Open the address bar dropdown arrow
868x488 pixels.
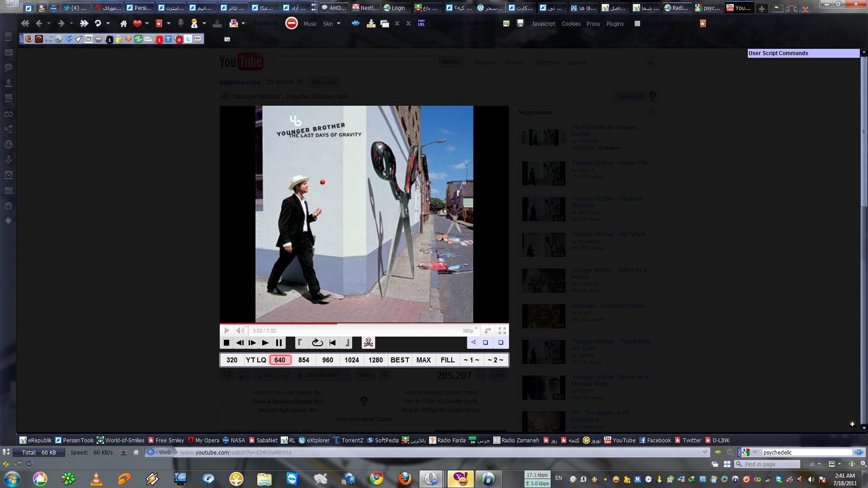705,452
